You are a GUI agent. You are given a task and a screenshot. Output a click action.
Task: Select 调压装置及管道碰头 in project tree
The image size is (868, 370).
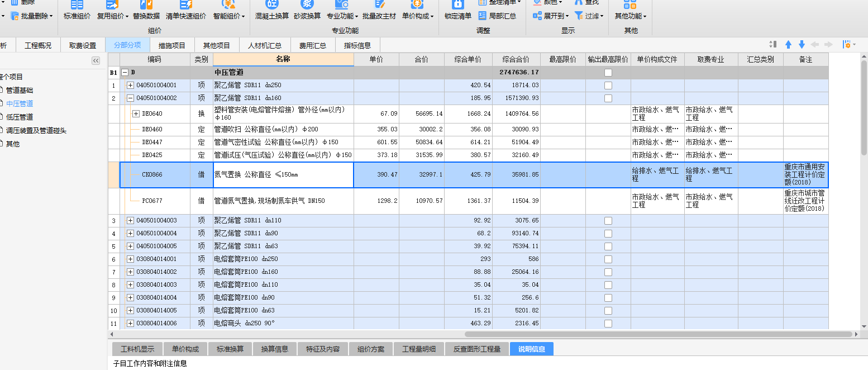tap(36, 130)
